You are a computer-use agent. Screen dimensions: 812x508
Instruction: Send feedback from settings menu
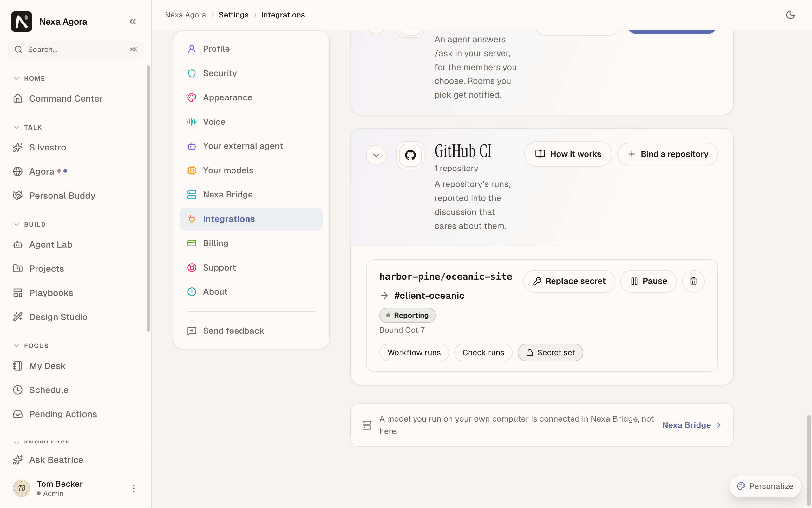pos(251,331)
